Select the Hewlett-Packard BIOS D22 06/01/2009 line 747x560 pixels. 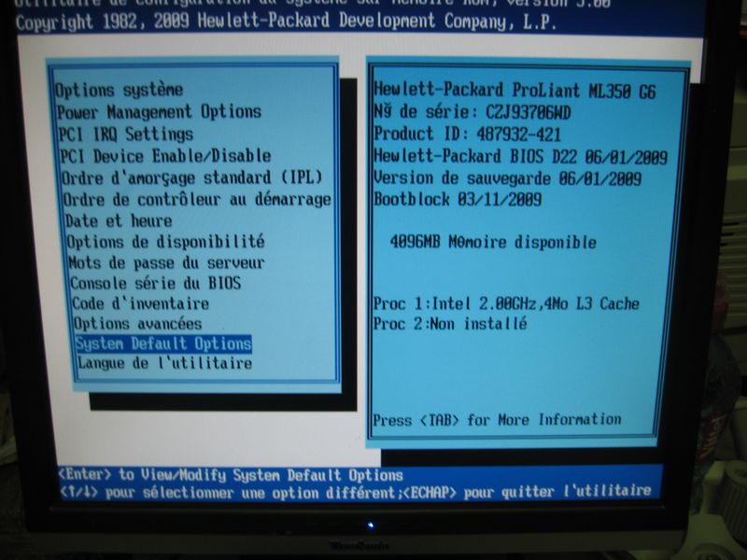point(521,156)
